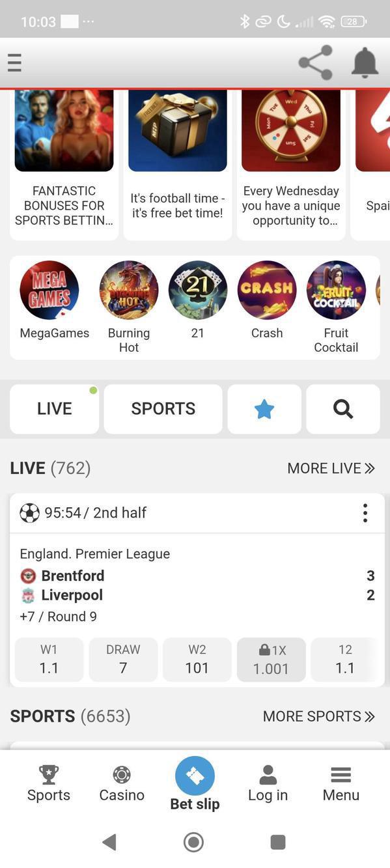Viewport: 390px width, 868px height.
Task: Open notifications via bell icon
Action: (365, 63)
